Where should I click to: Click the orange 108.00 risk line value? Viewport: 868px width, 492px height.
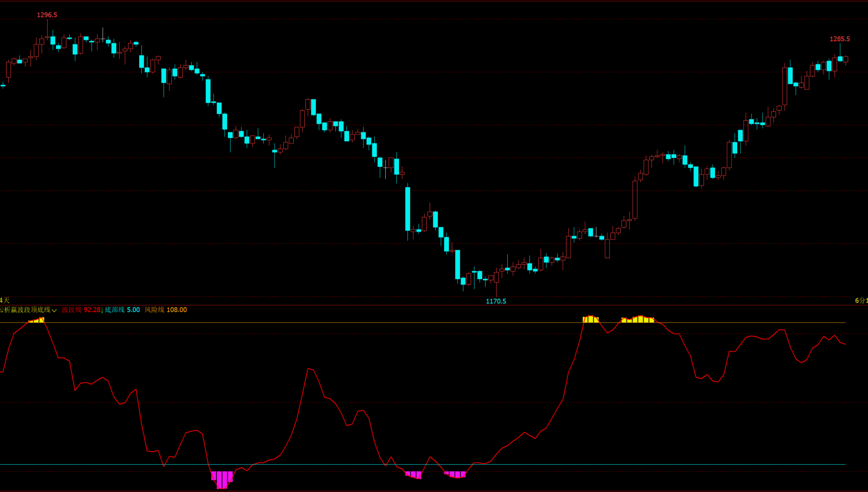[x=177, y=310]
